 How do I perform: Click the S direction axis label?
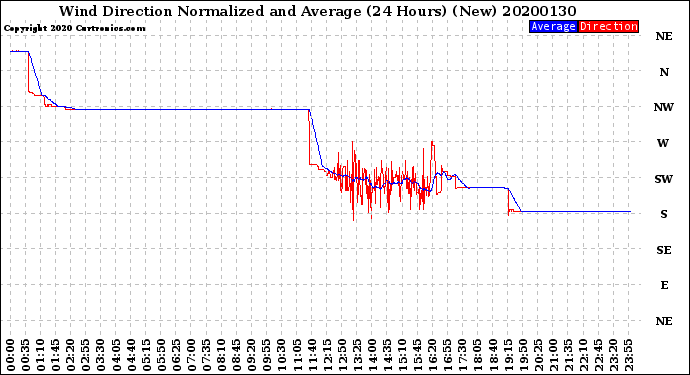(664, 214)
